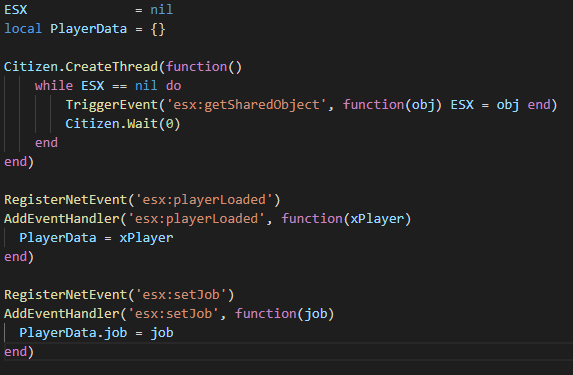Click 'TriggerEvent' function call
Image resolution: width=573 pixels, height=375 pixels.
[111, 105]
